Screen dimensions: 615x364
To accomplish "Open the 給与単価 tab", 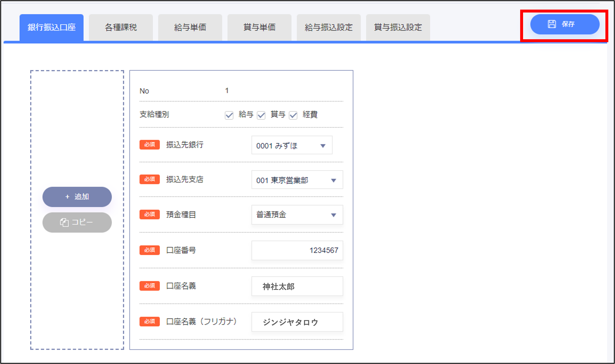I will [x=190, y=28].
